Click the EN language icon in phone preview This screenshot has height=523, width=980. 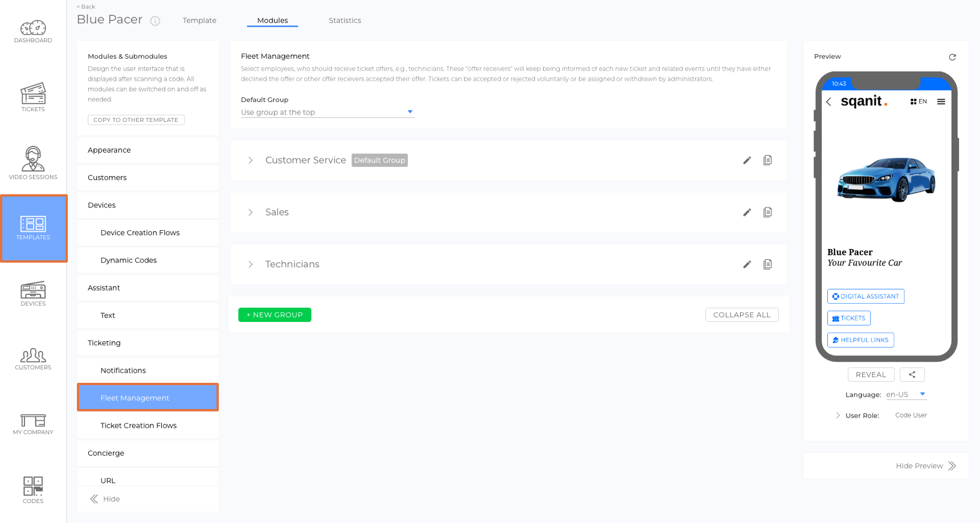pos(918,101)
